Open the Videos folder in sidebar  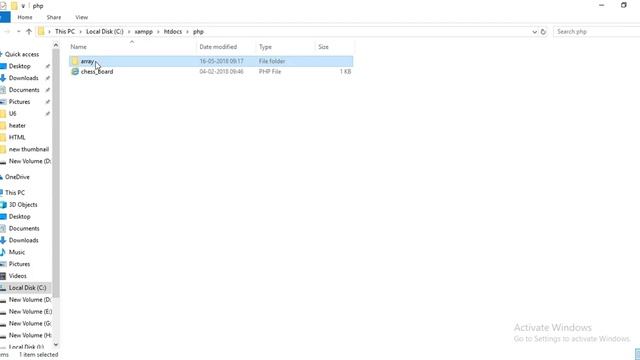click(x=18, y=276)
